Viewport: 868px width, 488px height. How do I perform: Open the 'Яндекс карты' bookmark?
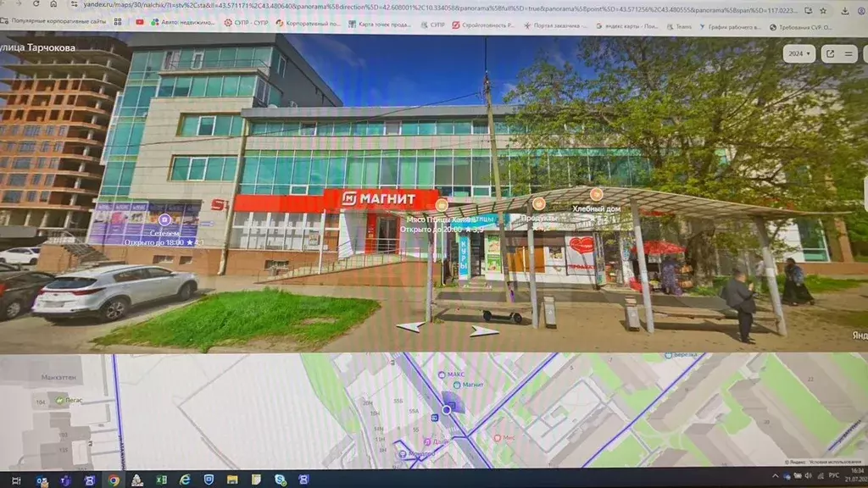coord(626,26)
